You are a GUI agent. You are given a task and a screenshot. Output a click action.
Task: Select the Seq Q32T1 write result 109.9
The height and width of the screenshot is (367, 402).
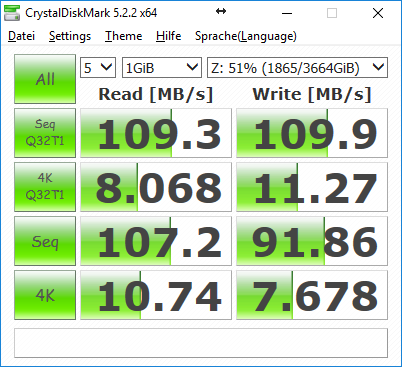pos(312,133)
